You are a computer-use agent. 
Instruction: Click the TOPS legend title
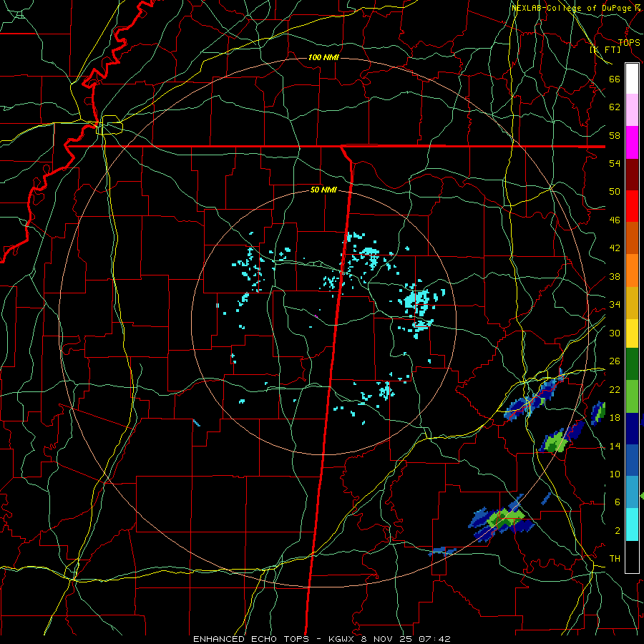(629, 43)
